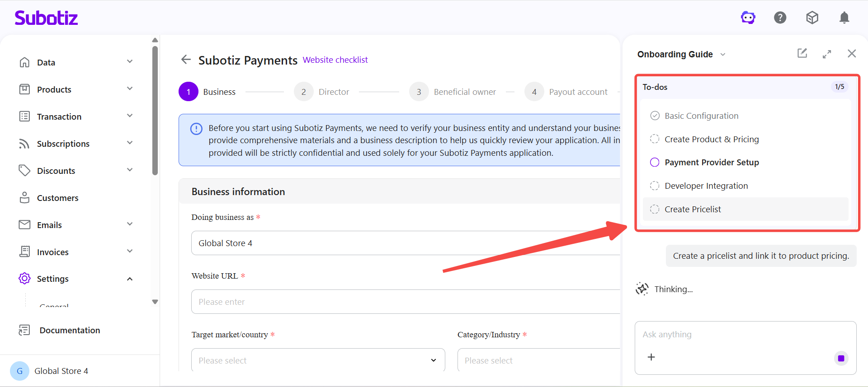The width and height of the screenshot is (868, 387).
Task: Select the Payment Provider Setup to-do
Action: pyautogui.click(x=711, y=163)
